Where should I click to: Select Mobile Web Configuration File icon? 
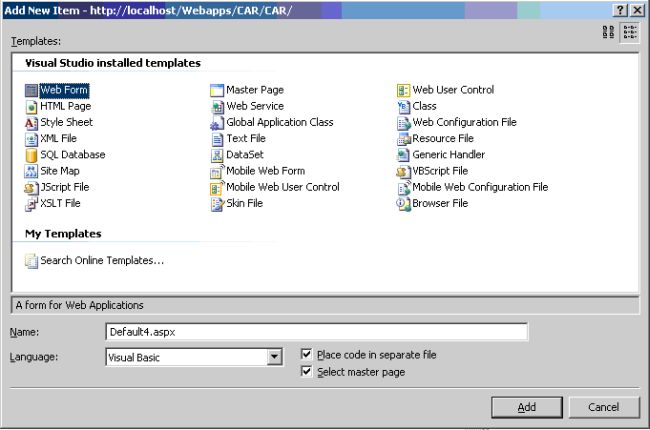coord(403,187)
